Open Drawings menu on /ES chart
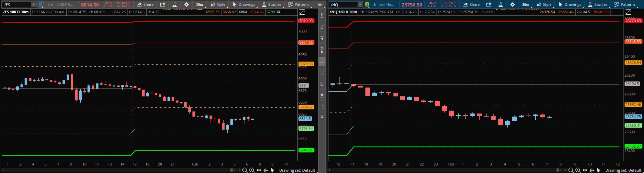The image size is (644, 173). (243, 4)
